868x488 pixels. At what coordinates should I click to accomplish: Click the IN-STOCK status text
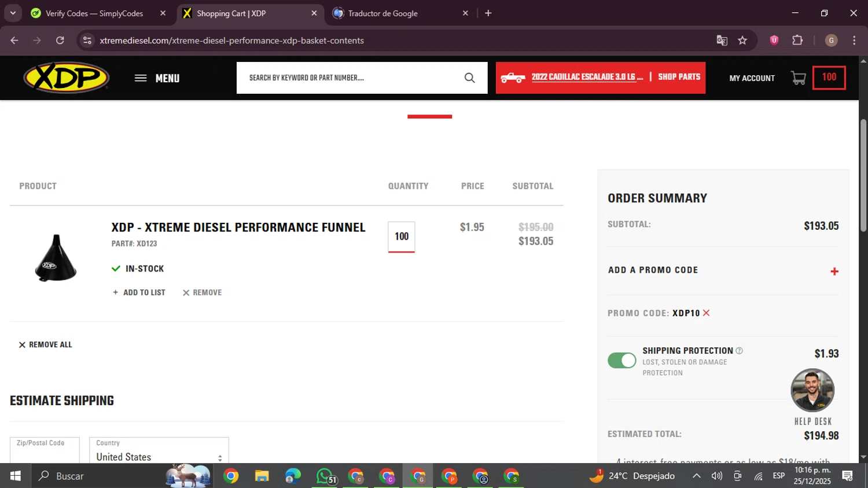pos(145,269)
